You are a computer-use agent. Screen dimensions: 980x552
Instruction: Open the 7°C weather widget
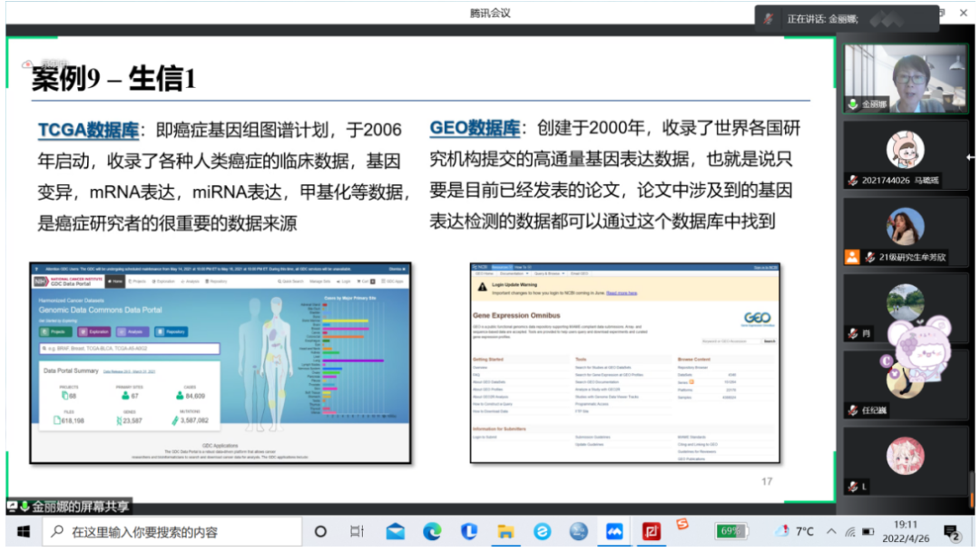click(795, 531)
